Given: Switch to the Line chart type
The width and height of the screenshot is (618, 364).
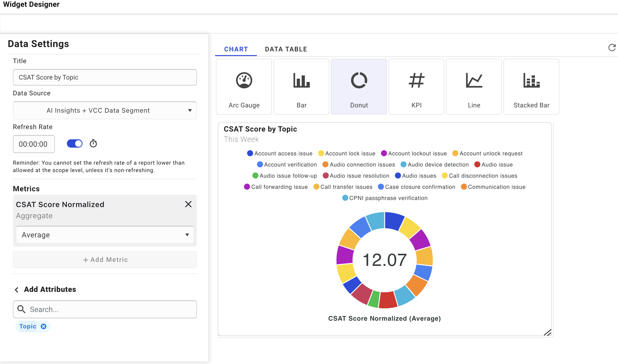Looking at the screenshot, I should coord(474,87).
